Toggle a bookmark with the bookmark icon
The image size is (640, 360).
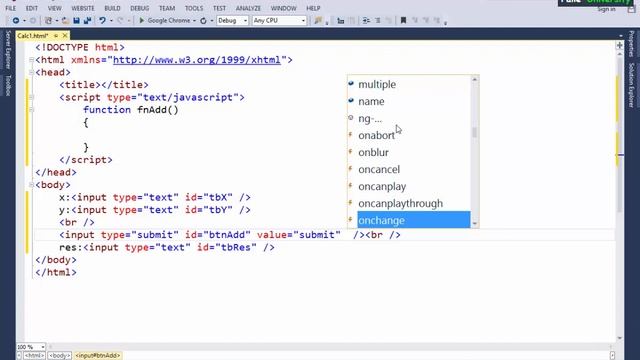coord(403,20)
